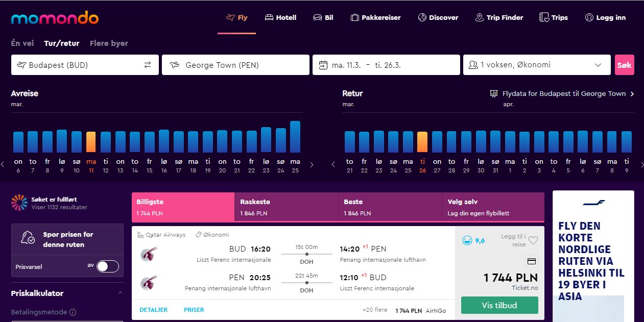The width and height of the screenshot is (644, 322).
Task: Swap origin and destination airports
Action: click(x=148, y=65)
